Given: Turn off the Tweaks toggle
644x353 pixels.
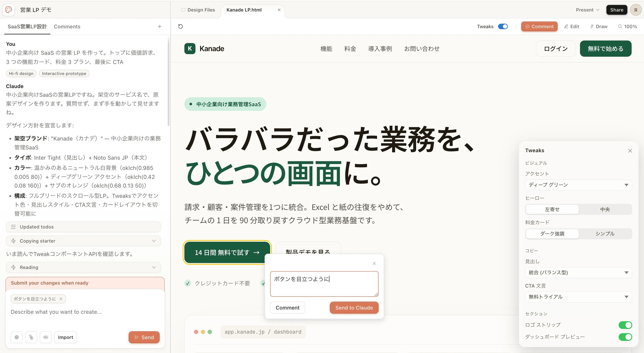Looking at the screenshot, I should (503, 26).
